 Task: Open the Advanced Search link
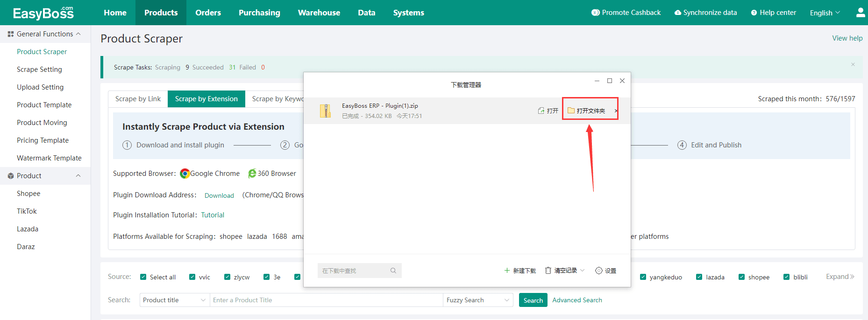coord(577,300)
